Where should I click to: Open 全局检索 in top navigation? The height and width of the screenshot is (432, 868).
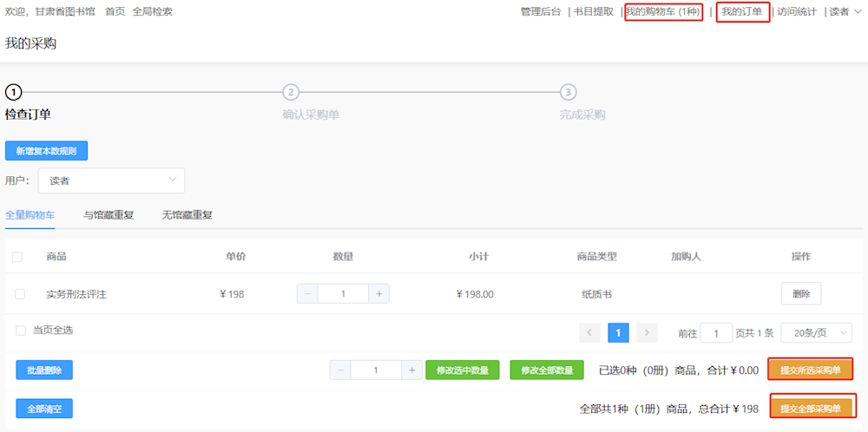[x=152, y=11]
